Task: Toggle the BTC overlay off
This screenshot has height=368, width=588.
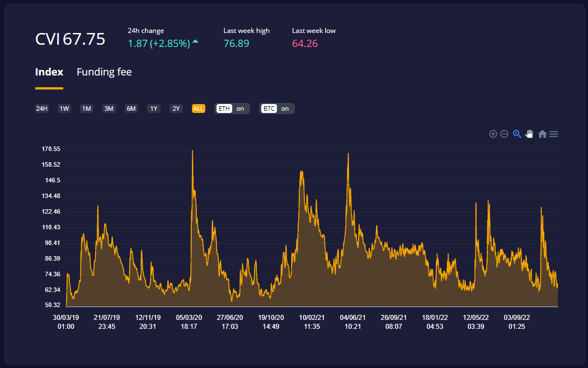Action: coord(277,108)
